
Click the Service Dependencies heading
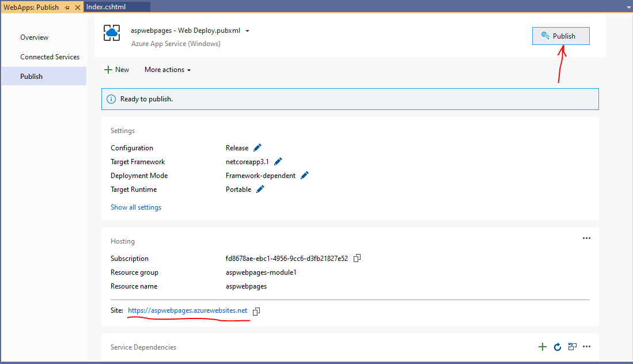coord(143,347)
